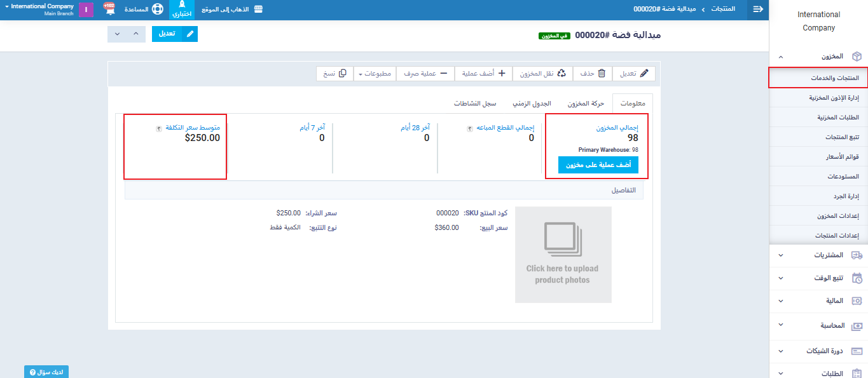
Task: Switch to سجل النشاطات tab
Action: (x=474, y=104)
